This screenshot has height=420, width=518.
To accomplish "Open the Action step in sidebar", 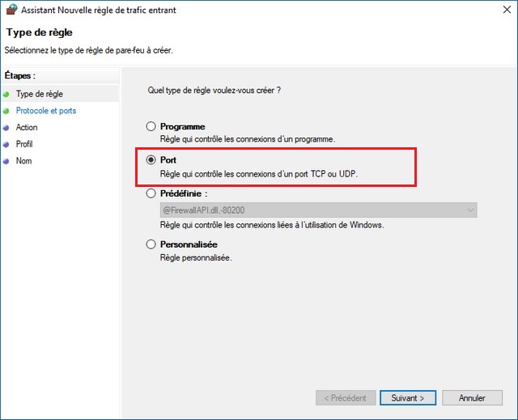I will [27, 128].
